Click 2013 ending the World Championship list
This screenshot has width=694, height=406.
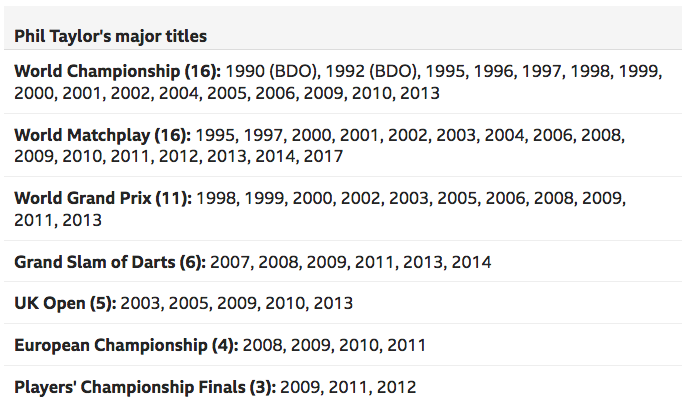click(x=420, y=93)
